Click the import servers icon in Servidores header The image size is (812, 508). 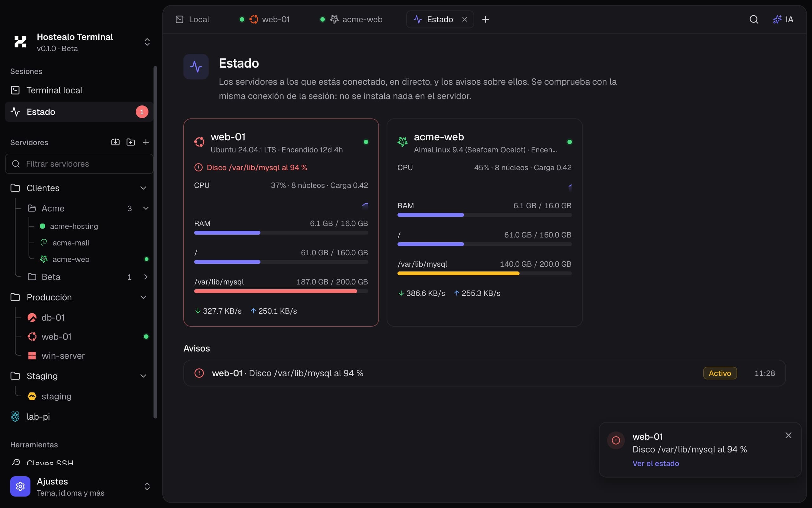click(115, 142)
